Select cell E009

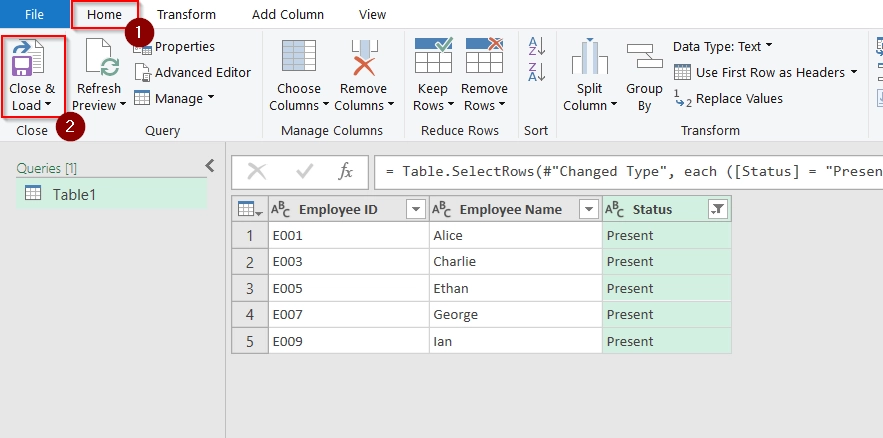(x=349, y=341)
